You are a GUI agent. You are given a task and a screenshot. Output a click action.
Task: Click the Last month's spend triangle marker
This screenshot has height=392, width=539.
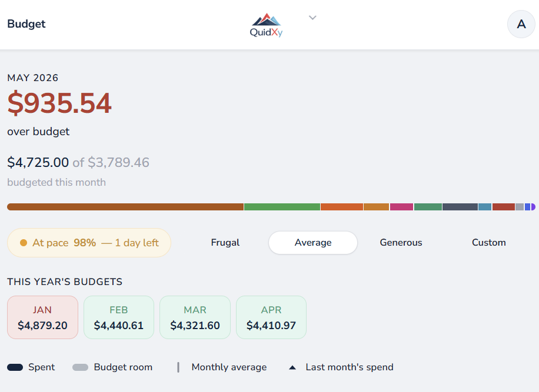pyautogui.click(x=292, y=367)
